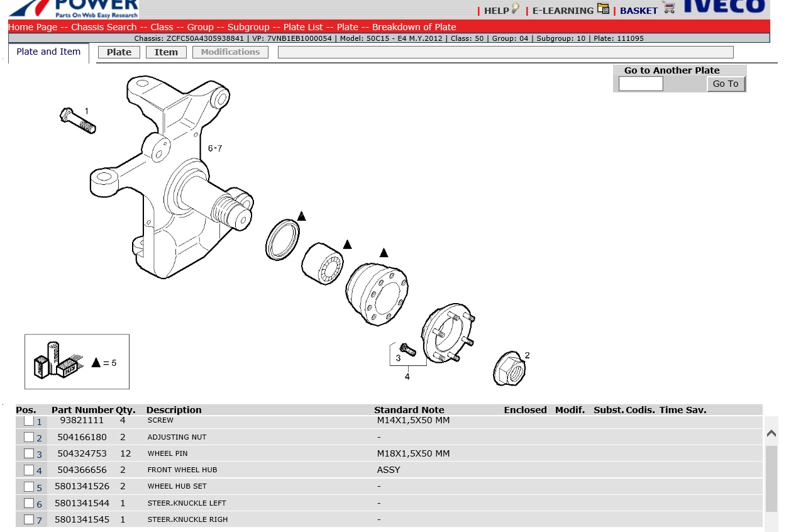Go to Home Page breadcrumb

pos(33,27)
